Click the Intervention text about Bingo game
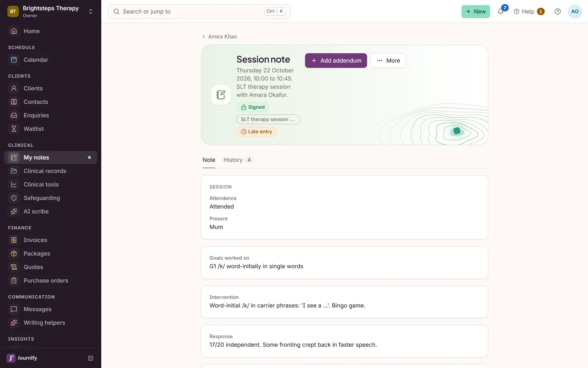This screenshot has height=368, width=588. [x=287, y=305]
